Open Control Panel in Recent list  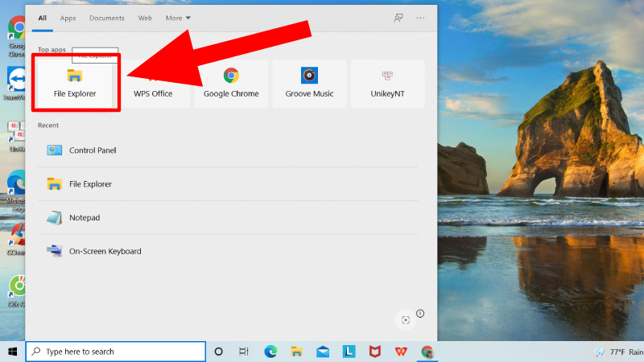point(228,150)
